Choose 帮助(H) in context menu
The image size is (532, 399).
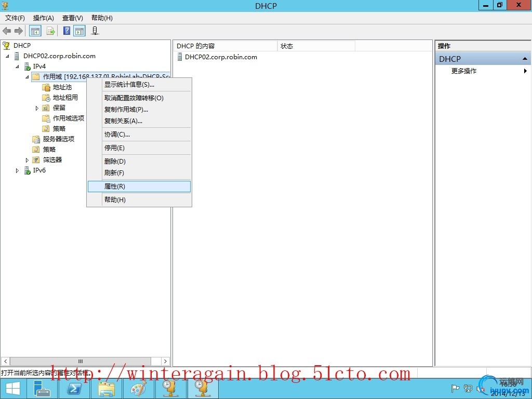click(139, 200)
